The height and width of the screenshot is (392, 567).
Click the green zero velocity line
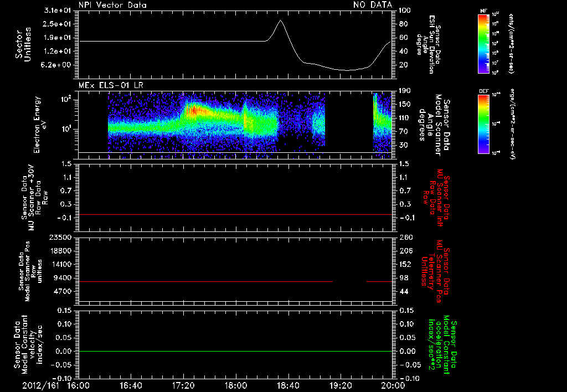coord(235,351)
